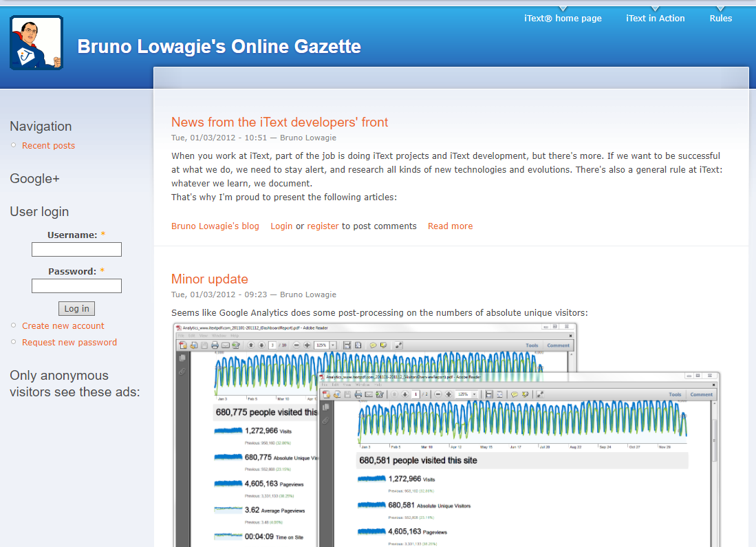Viewport: 756px width, 547px height.
Task: Focus the Password input field
Action: coord(76,286)
